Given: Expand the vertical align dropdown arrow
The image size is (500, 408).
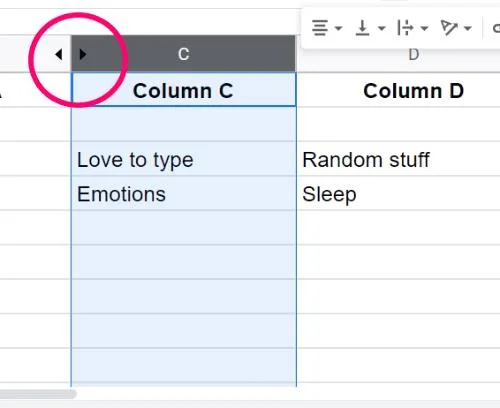Looking at the screenshot, I should pos(382,28).
